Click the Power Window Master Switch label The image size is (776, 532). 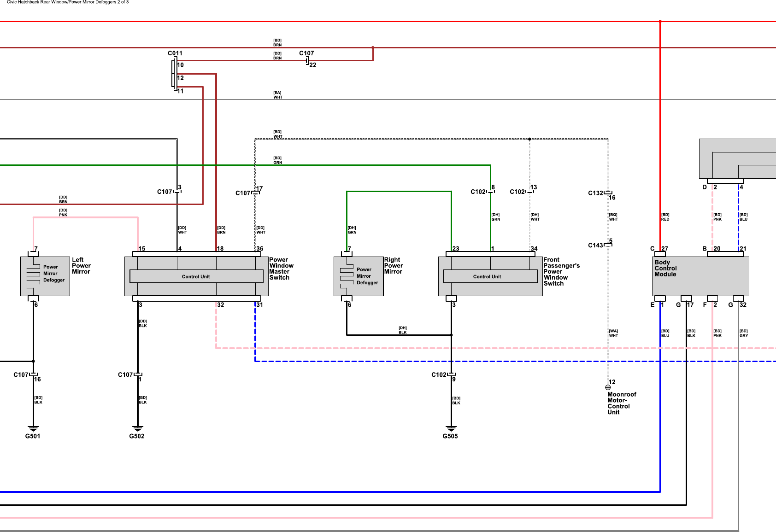click(x=281, y=269)
